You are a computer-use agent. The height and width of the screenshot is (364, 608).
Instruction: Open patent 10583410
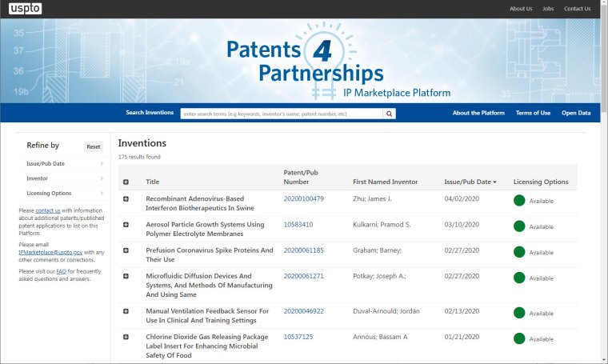298,225
